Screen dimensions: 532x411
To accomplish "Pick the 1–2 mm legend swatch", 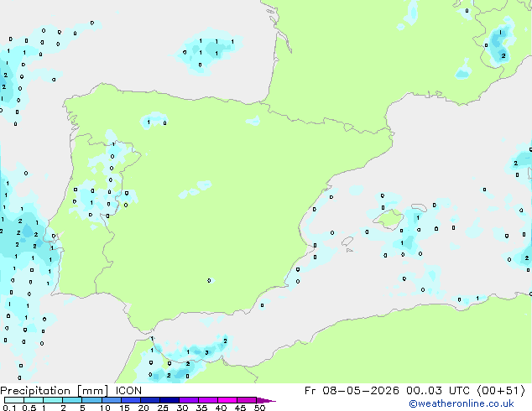I will [53, 400].
